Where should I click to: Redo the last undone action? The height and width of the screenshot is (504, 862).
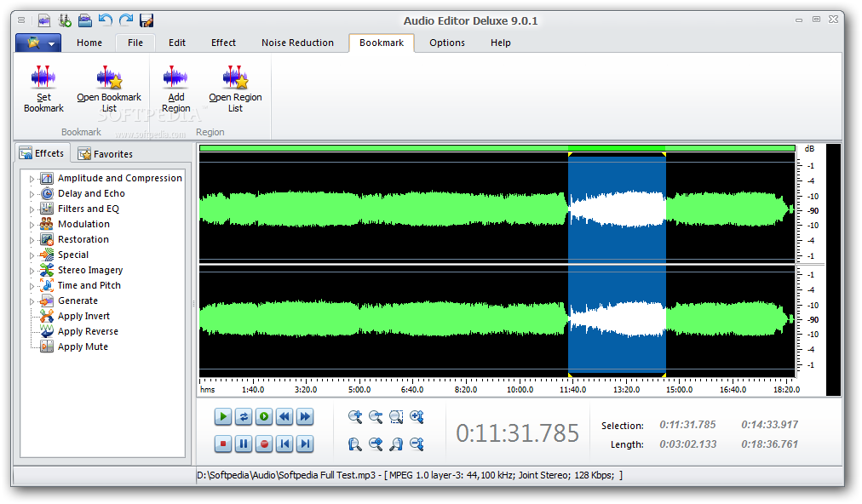126,20
